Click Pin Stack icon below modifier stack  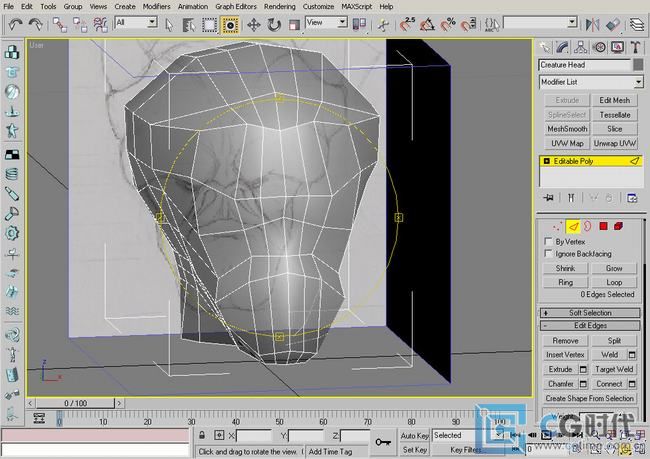548,198
